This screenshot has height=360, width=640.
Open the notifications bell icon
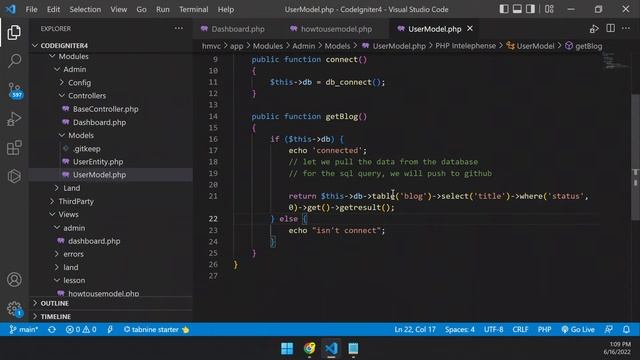click(626, 329)
